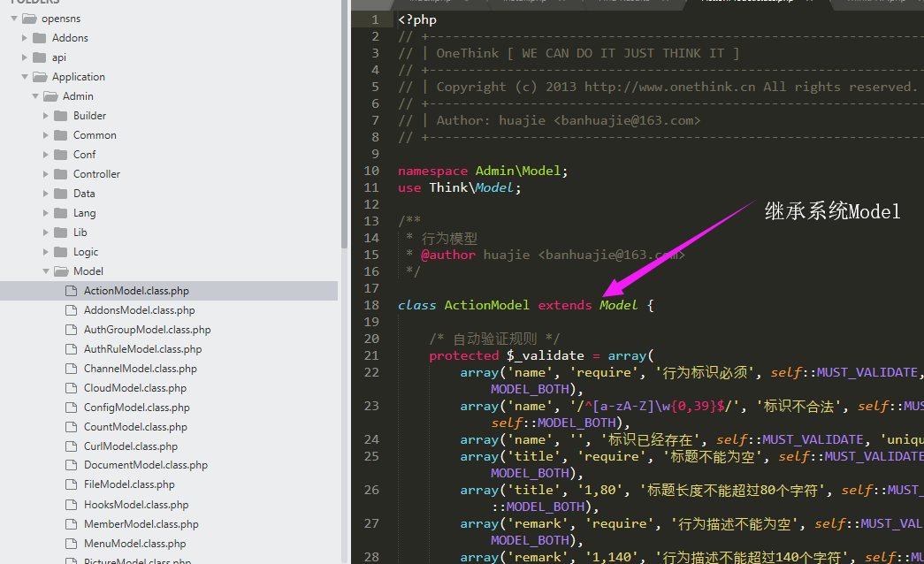Click the Lib folder icon
924x564 pixels.
click(61, 232)
